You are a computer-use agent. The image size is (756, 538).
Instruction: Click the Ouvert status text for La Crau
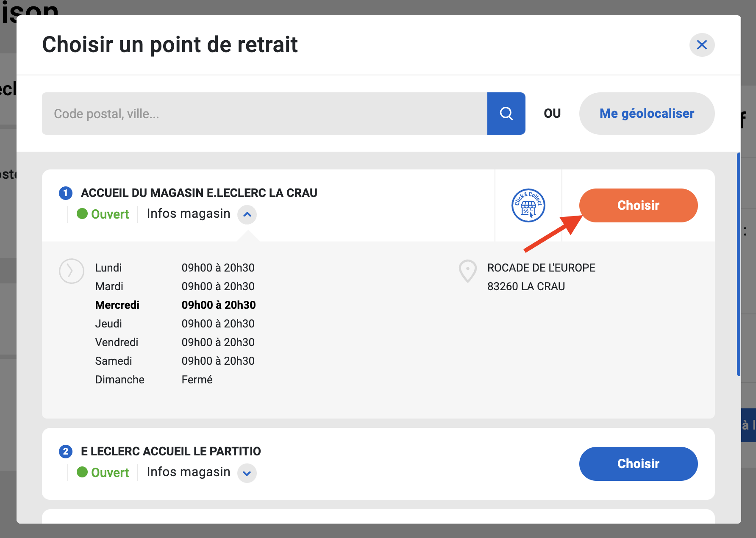point(110,214)
